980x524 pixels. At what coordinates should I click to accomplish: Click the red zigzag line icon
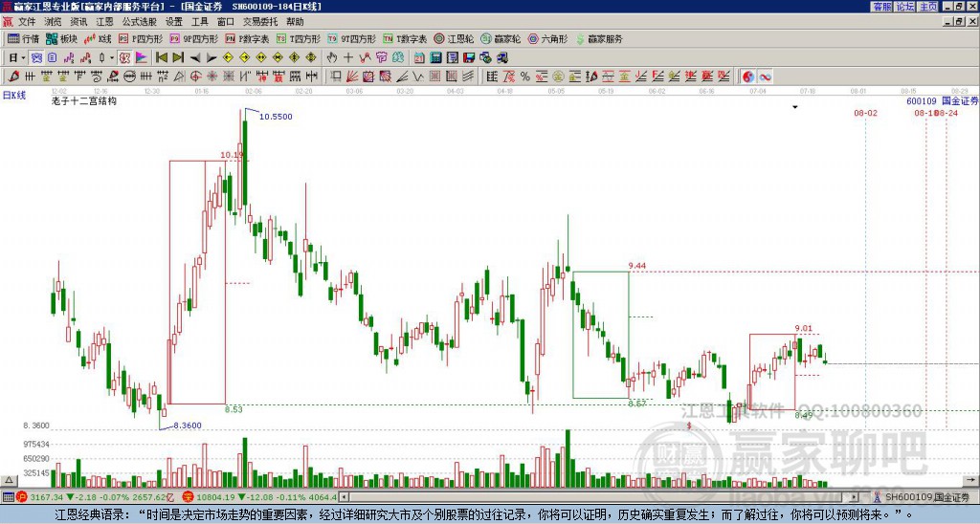[x=365, y=58]
